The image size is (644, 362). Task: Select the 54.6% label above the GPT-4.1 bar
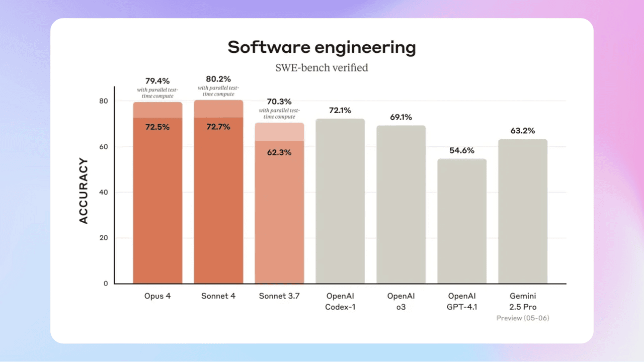coord(462,150)
